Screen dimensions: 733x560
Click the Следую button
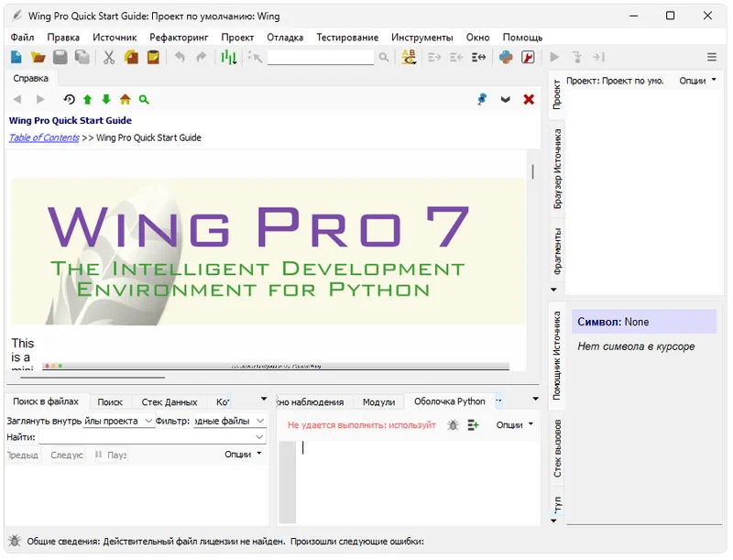[67, 455]
